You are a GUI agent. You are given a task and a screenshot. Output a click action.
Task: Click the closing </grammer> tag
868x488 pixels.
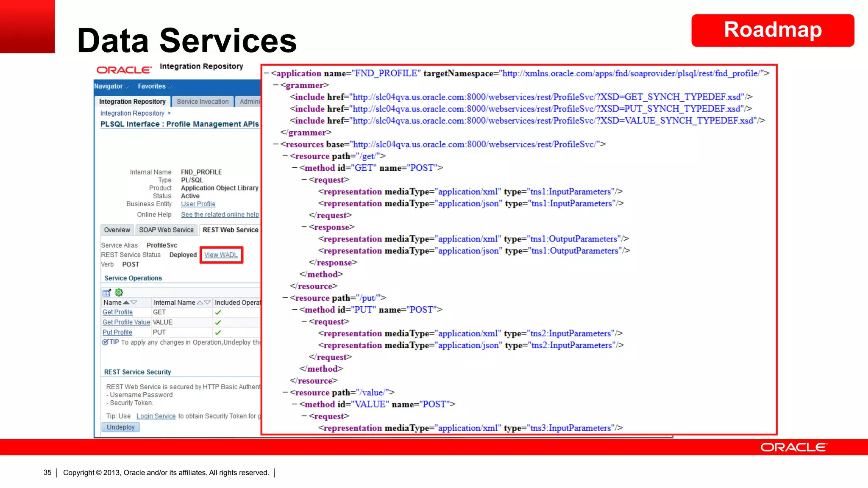pyautogui.click(x=306, y=133)
